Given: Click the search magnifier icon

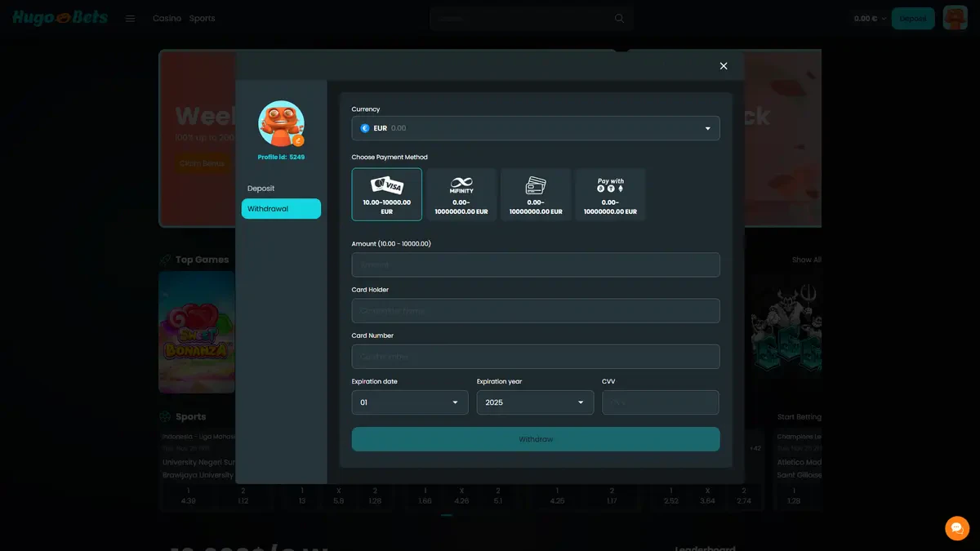Looking at the screenshot, I should (619, 19).
